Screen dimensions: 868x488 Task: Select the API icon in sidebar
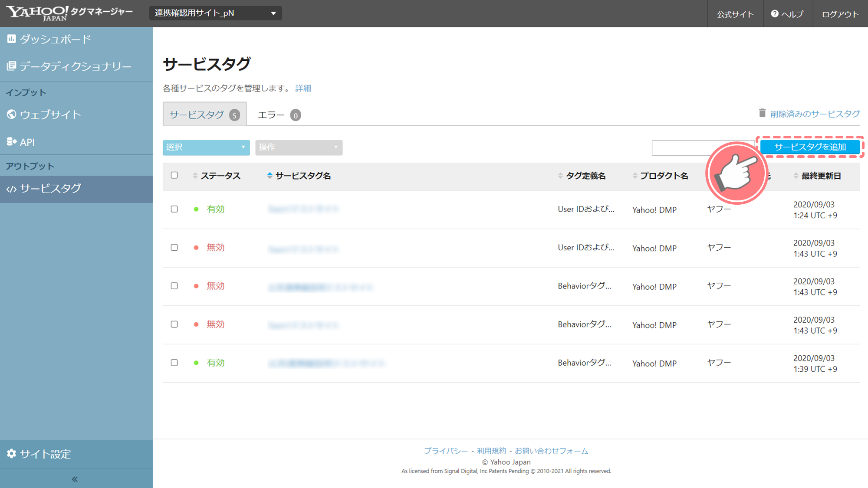[11, 141]
